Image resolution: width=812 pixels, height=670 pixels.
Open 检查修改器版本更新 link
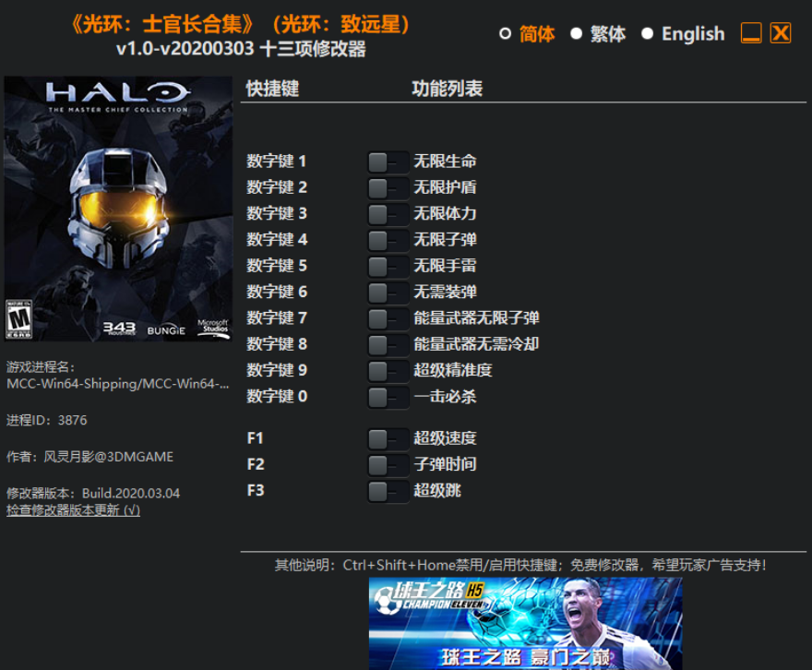click(x=73, y=510)
